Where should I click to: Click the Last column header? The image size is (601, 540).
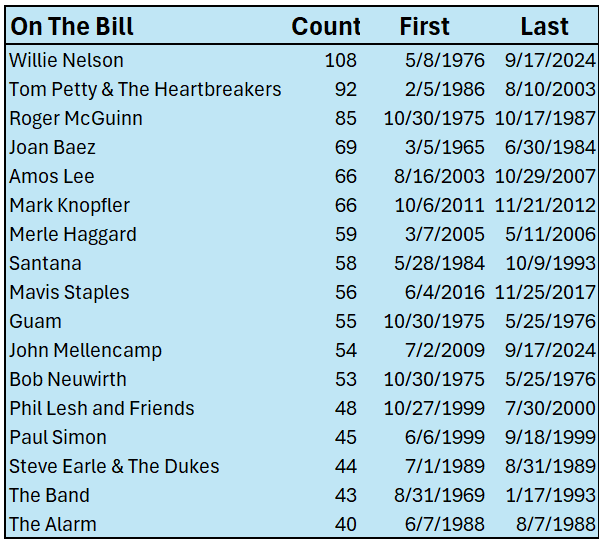[544, 27]
